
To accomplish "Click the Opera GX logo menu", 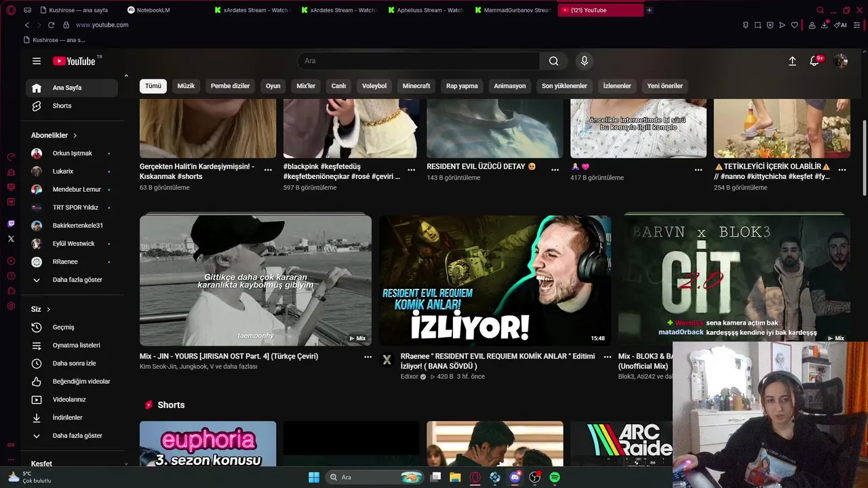I will point(11,10).
